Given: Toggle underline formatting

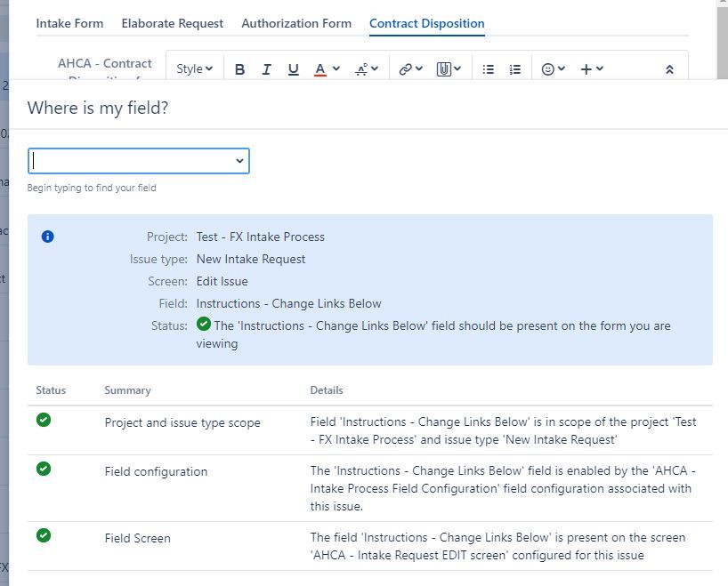Looking at the screenshot, I should 293,68.
